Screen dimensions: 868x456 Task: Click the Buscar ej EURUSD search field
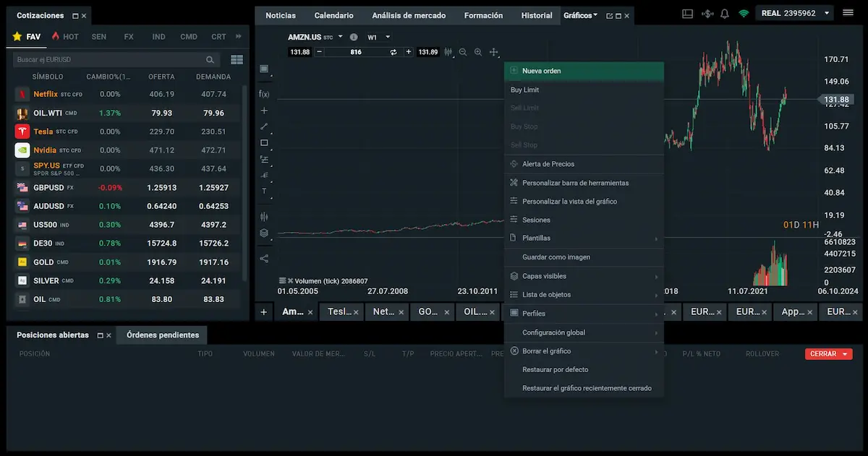pos(109,60)
